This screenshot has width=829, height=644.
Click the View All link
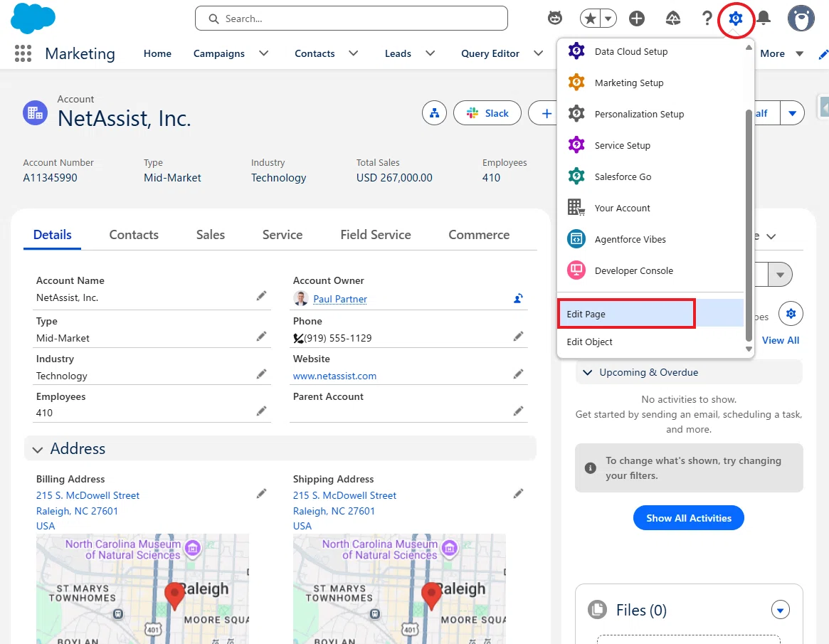[781, 341]
